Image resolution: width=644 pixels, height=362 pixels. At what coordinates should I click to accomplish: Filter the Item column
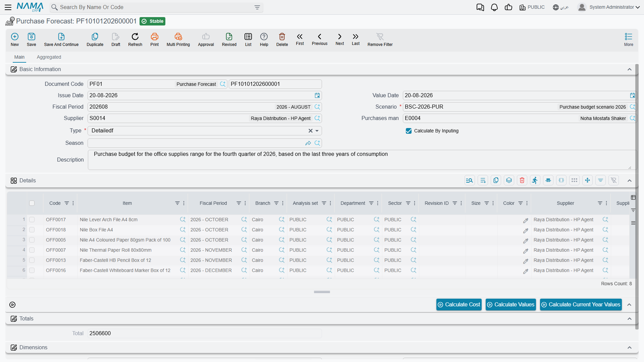[177, 203]
